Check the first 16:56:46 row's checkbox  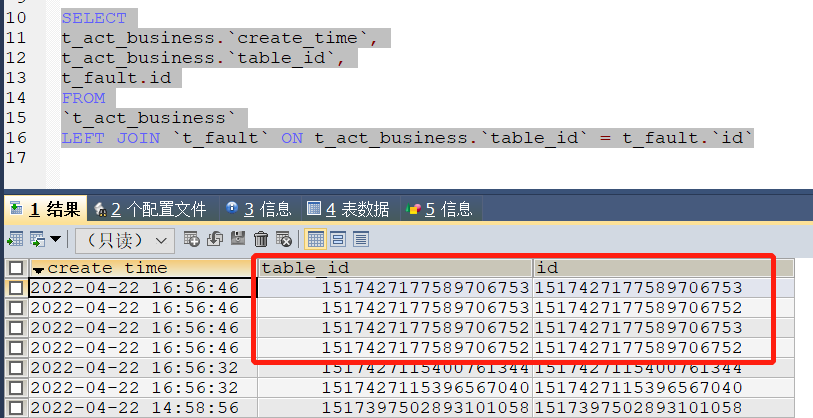pos(16,288)
